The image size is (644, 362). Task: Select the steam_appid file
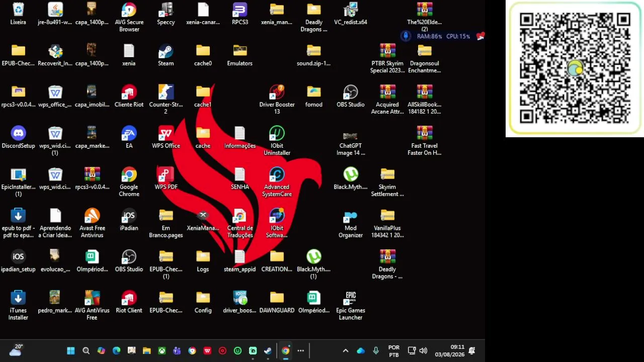click(x=240, y=261)
